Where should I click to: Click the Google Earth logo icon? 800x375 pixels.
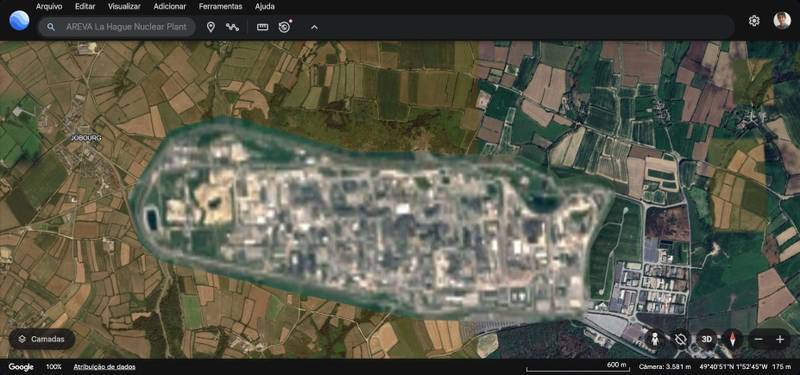[x=19, y=20]
